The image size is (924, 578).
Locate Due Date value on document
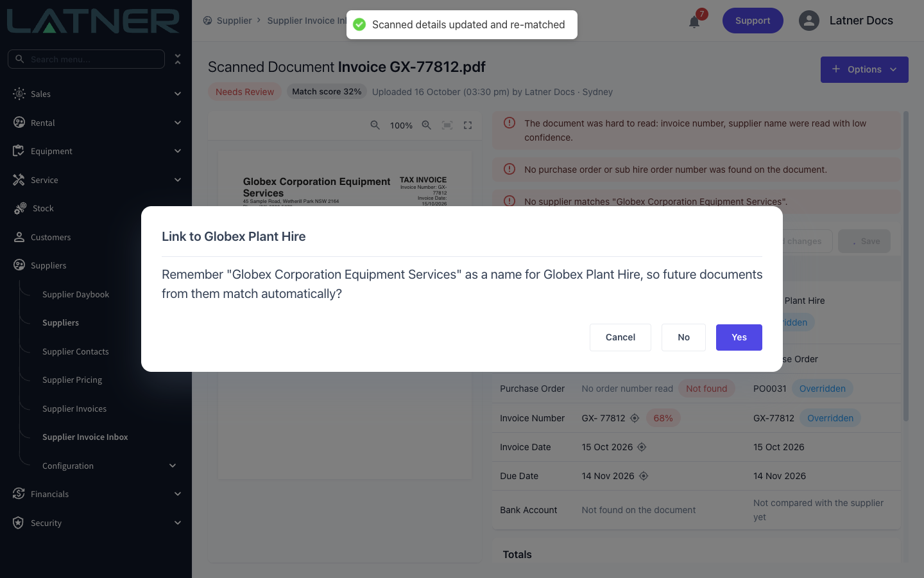644,476
